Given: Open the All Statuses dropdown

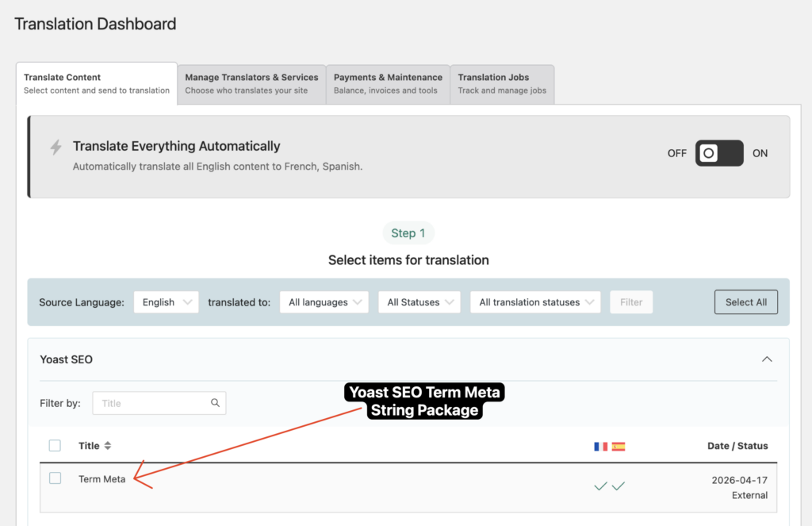Looking at the screenshot, I should [x=419, y=302].
